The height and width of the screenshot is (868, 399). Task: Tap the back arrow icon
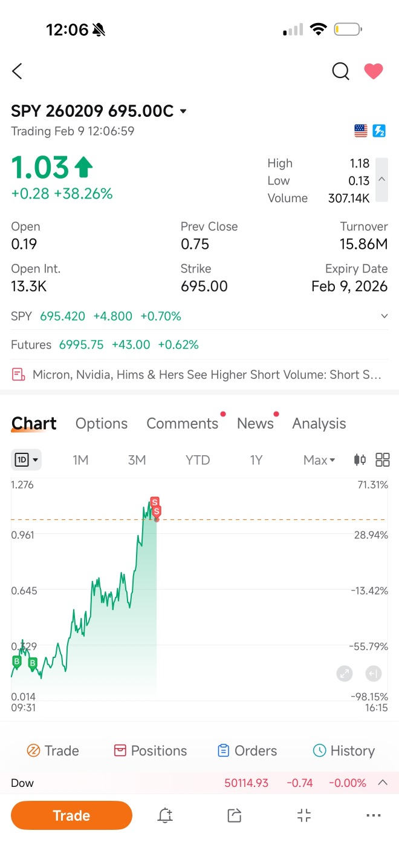pos(17,71)
